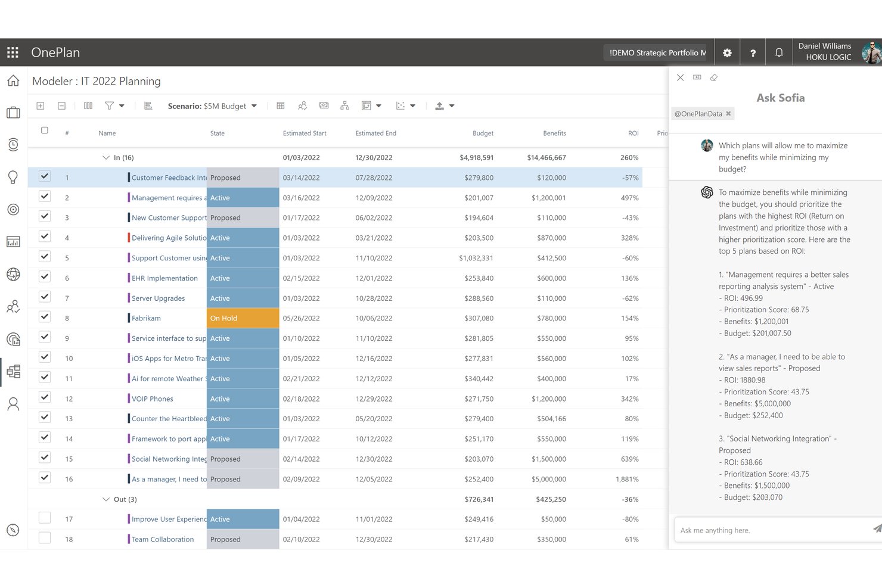Screen dimensions: 882x588
Task: Open the portfolio briefcase sidebar icon
Action: [x=13, y=113]
